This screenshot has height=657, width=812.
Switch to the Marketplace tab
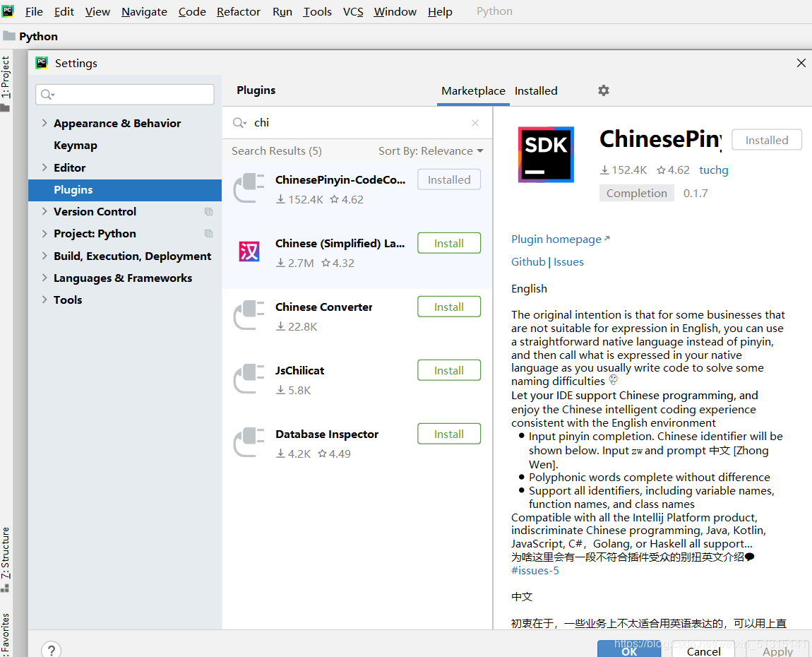pyautogui.click(x=473, y=90)
